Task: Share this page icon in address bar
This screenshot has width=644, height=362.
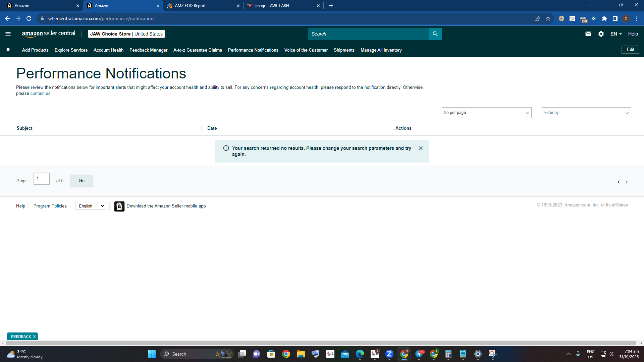Action: pos(537,18)
